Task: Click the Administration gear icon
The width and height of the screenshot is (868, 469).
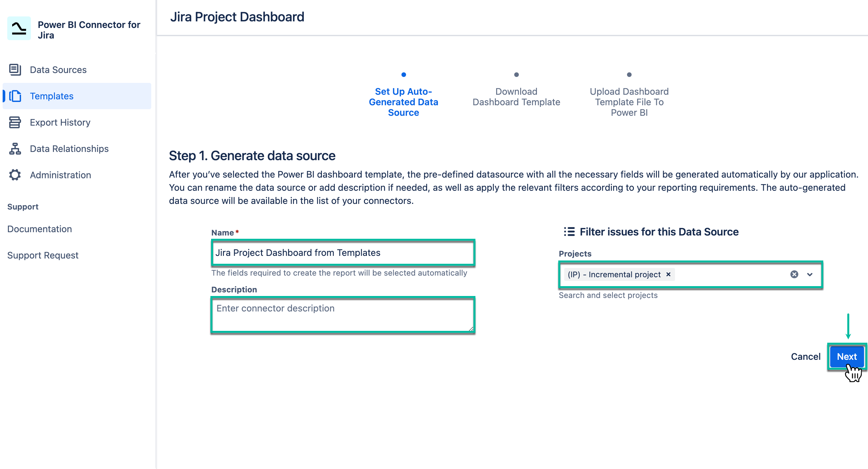Action: coord(15,175)
